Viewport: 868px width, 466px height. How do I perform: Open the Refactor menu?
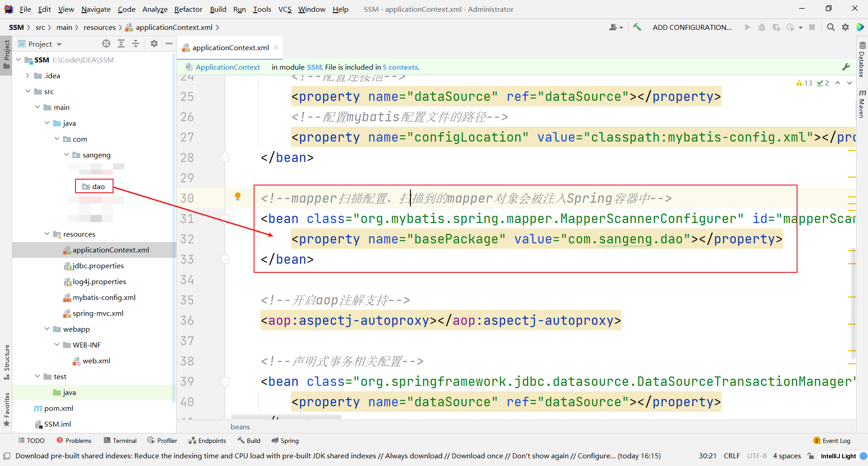[188, 9]
